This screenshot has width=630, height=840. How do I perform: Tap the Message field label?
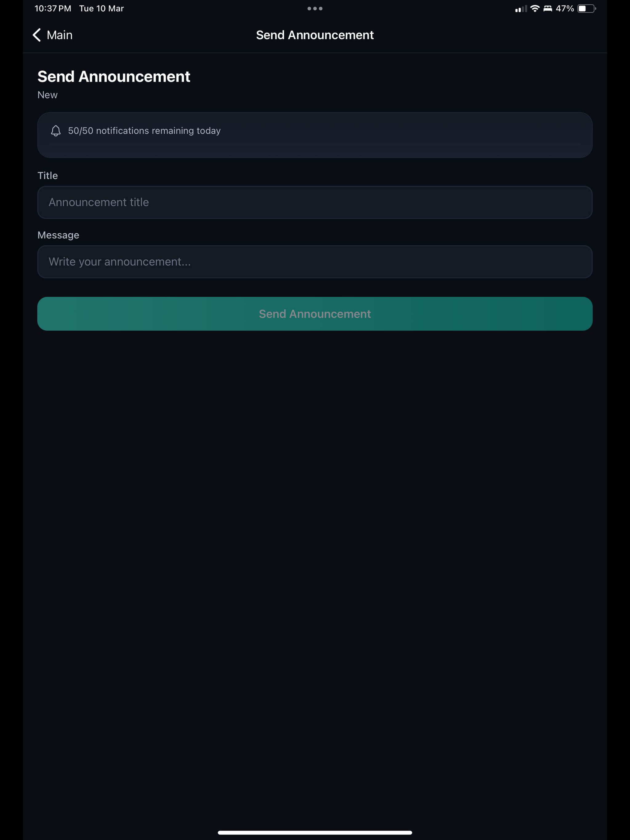pos(58,235)
